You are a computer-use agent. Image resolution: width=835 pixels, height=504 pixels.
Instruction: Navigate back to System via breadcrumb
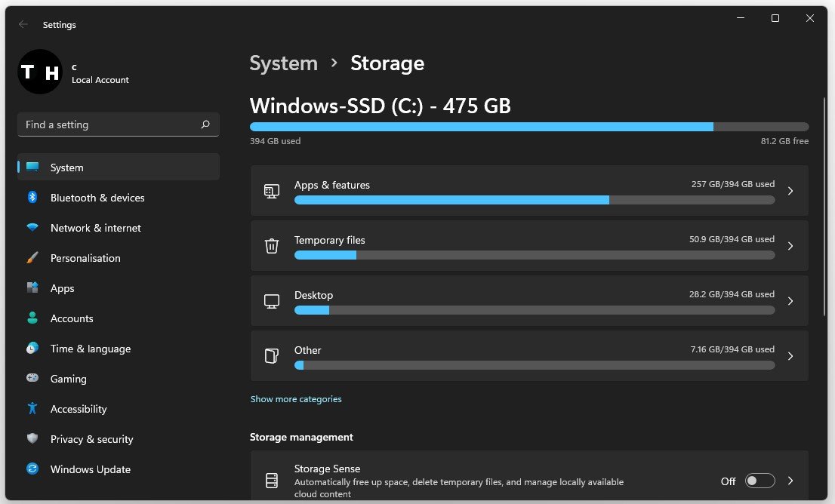point(283,63)
